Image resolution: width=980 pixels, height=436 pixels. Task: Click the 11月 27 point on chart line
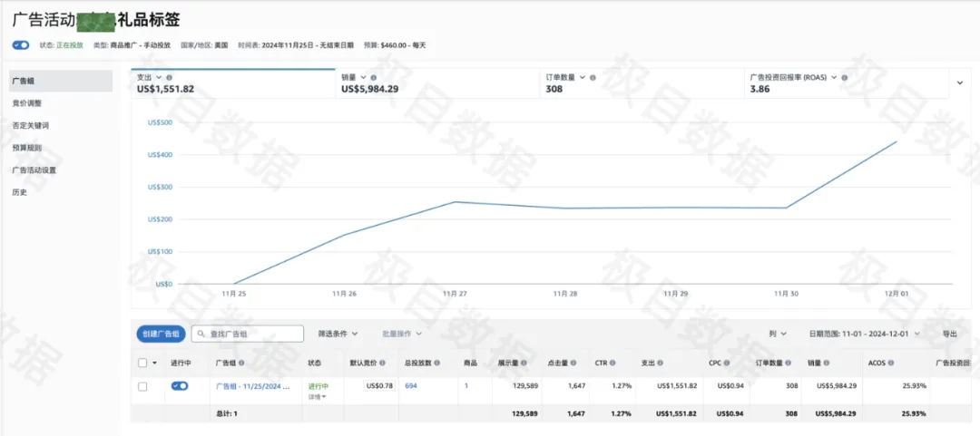click(x=455, y=202)
